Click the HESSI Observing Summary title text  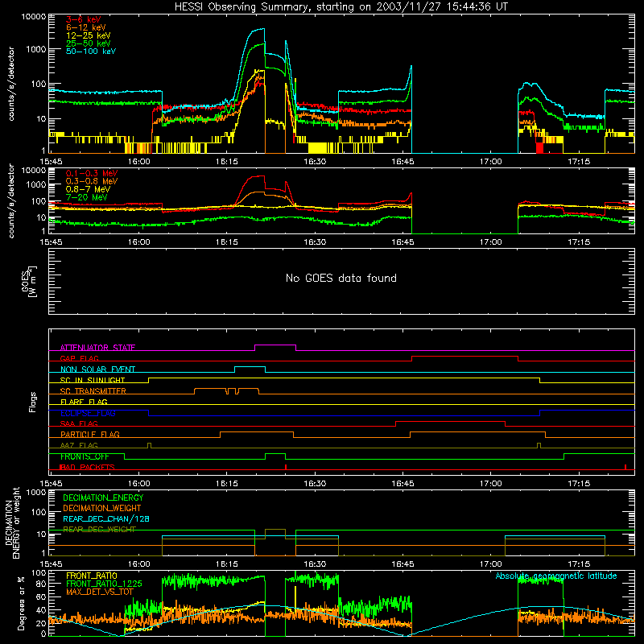(341, 7)
